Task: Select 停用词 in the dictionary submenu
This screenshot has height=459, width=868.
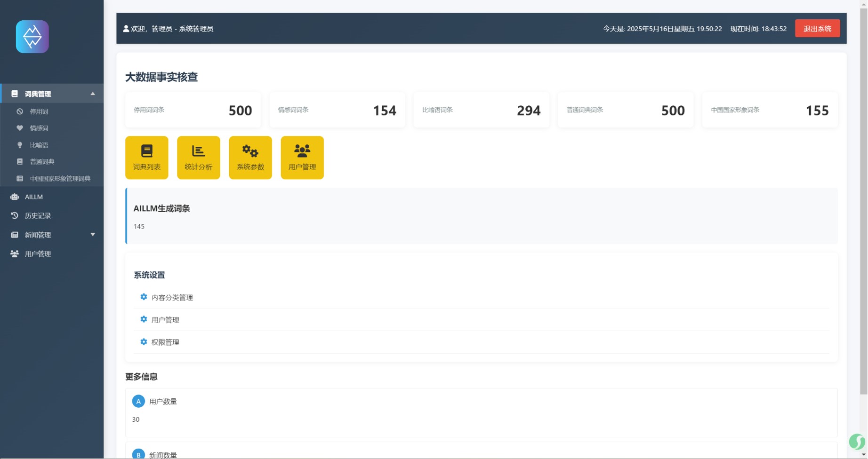Action: tap(39, 112)
